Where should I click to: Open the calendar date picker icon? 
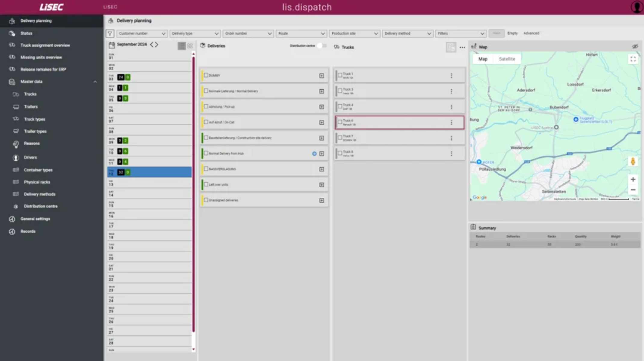point(112,45)
